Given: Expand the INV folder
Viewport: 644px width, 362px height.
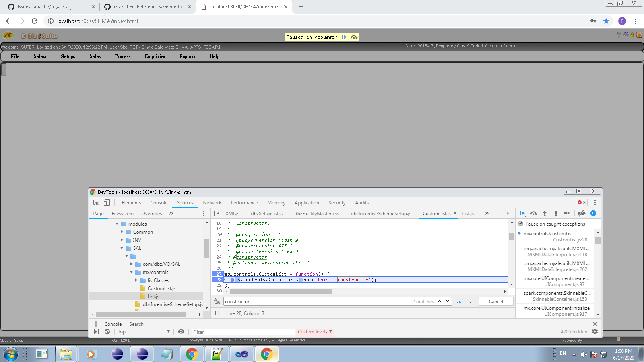Looking at the screenshot, I should coord(122,240).
